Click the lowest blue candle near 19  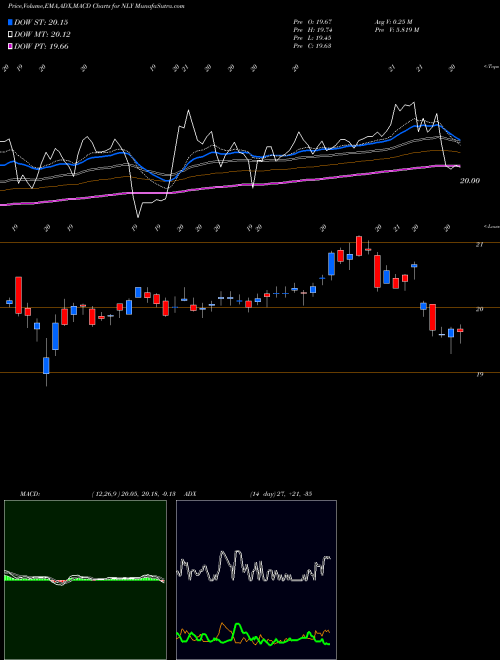[46, 365]
